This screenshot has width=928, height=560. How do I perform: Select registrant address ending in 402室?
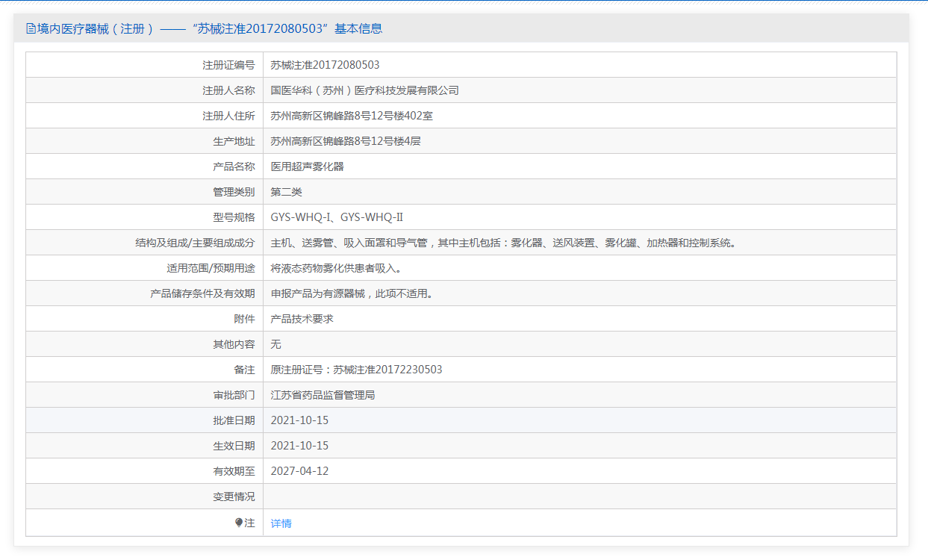(352, 116)
